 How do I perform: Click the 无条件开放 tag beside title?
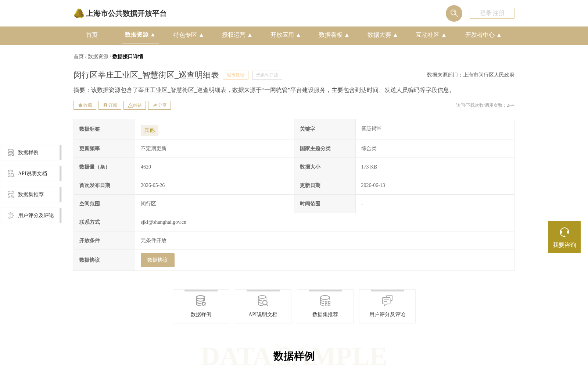[x=267, y=75]
